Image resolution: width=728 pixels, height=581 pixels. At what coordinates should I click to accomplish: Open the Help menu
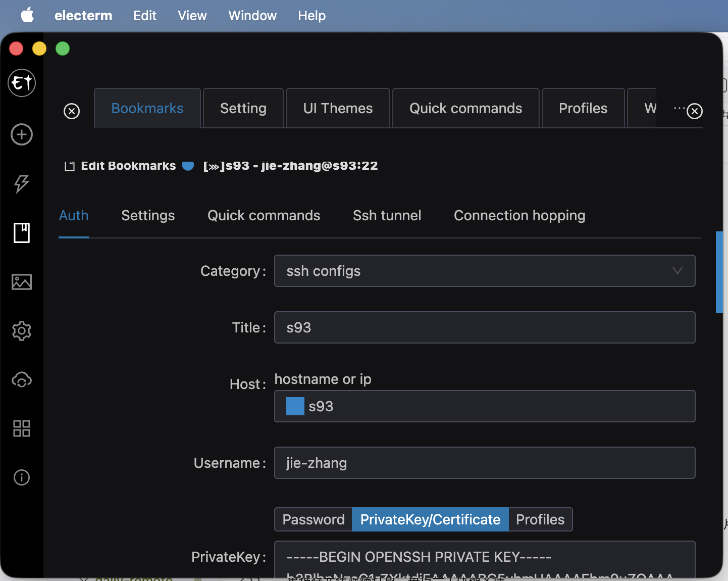[311, 16]
